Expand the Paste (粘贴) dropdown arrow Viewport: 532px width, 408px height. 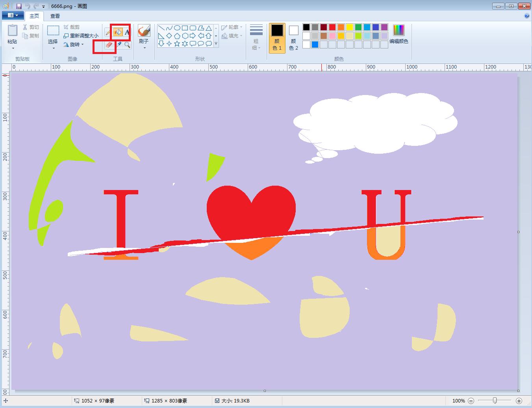click(13, 48)
